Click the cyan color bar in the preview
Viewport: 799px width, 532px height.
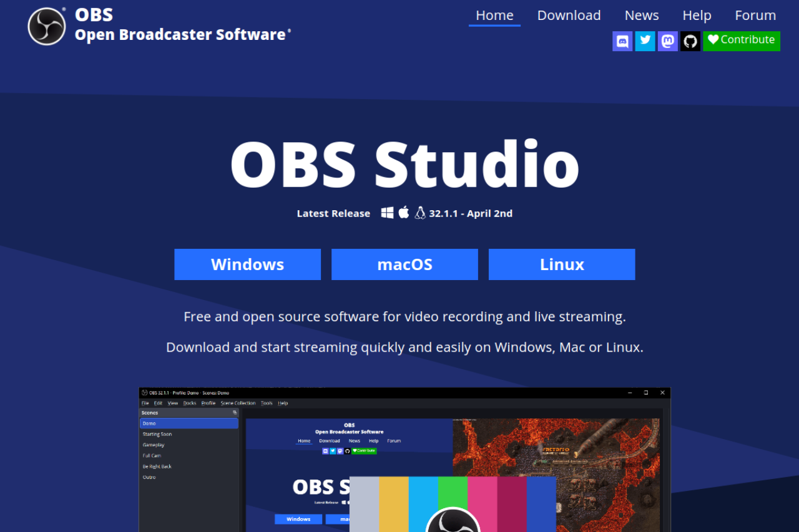(423, 504)
